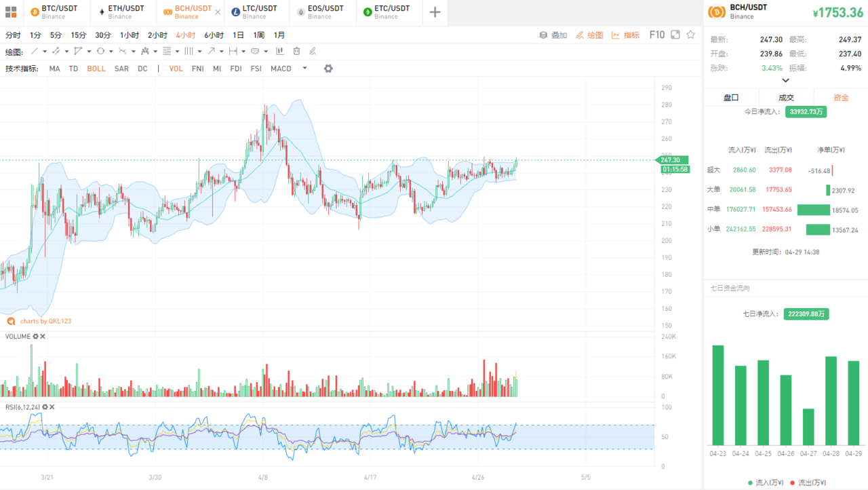
Task: Open VOLUME indicator settings gear
Action: (x=36, y=337)
